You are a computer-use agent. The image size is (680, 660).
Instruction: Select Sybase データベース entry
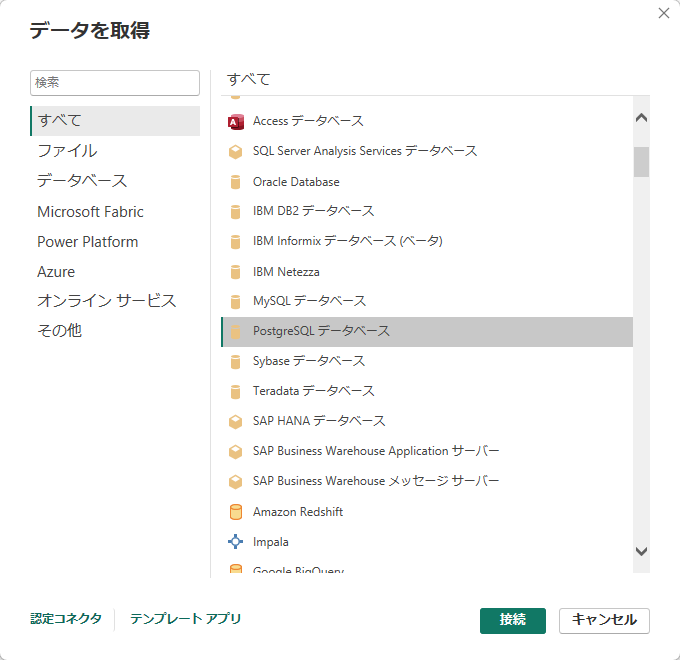[x=309, y=361]
